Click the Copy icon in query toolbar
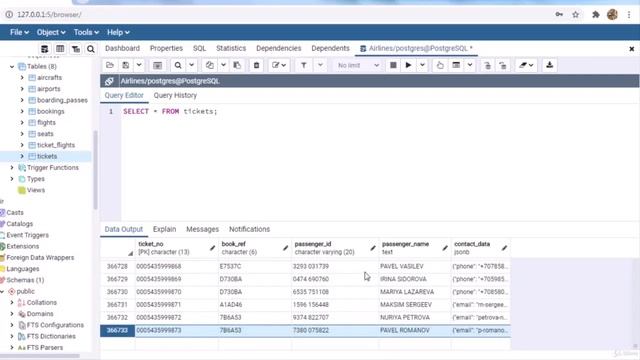The image size is (640, 360). pyautogui.click(x=209, y=65)
